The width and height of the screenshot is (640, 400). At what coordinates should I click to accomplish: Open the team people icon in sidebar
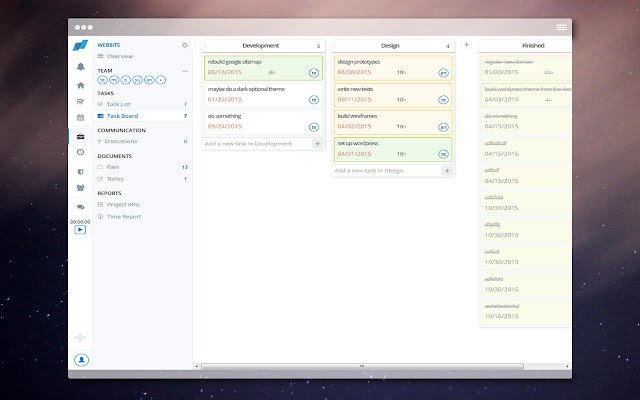coord(80,188)
